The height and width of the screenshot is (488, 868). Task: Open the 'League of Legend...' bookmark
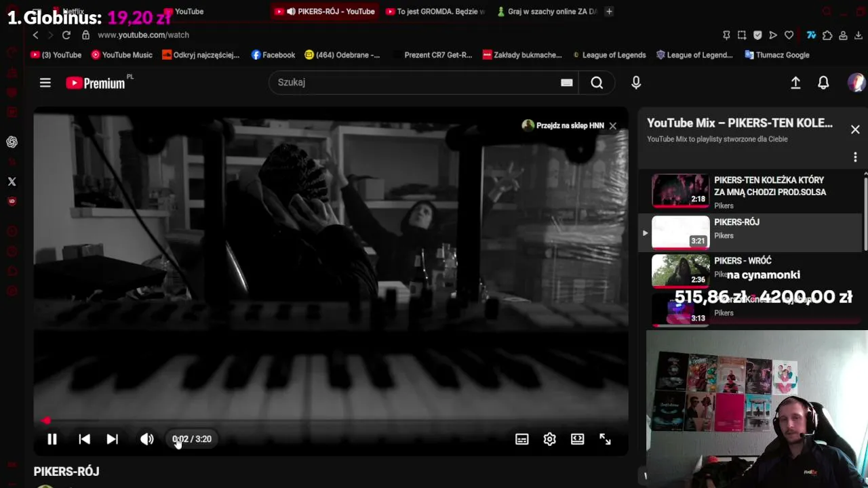[x=694, y=55]
